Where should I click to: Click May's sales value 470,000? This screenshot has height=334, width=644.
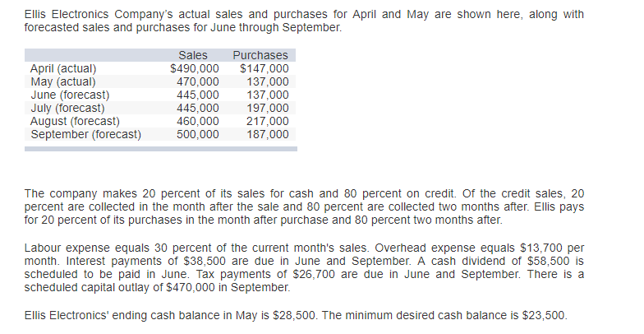198,81
